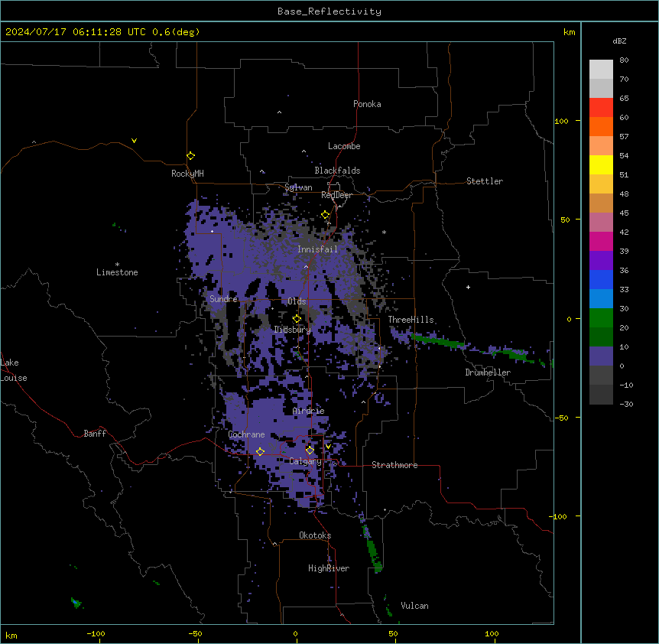
Task: Select the asterisk marker above Limestone
Action: click(x=117, y=265)
